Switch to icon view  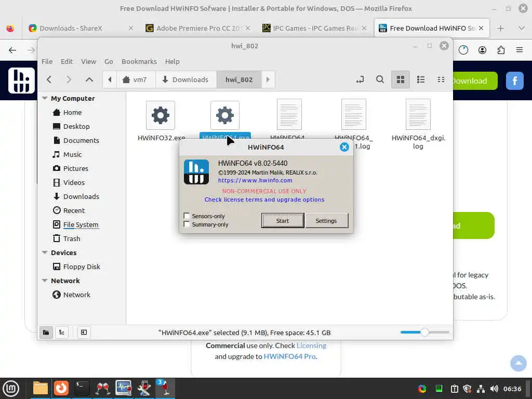401,79
